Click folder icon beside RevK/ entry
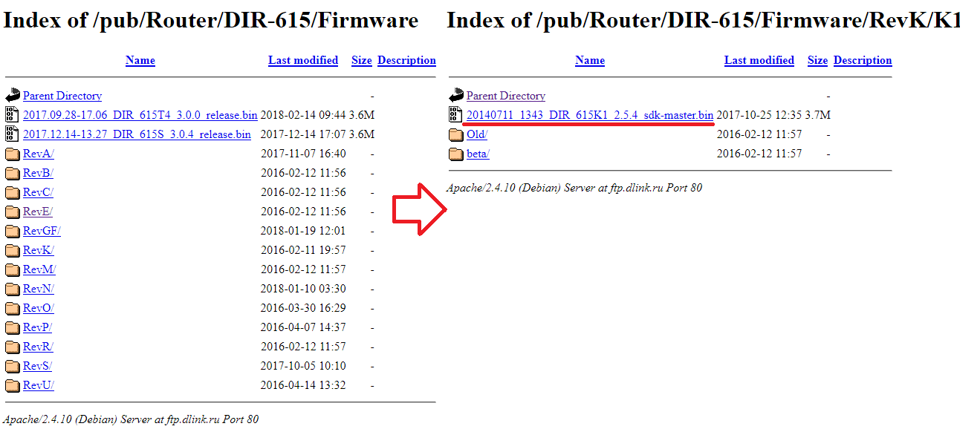The height and width of the screenshot is (432, 980). click(x=12, y=251)
